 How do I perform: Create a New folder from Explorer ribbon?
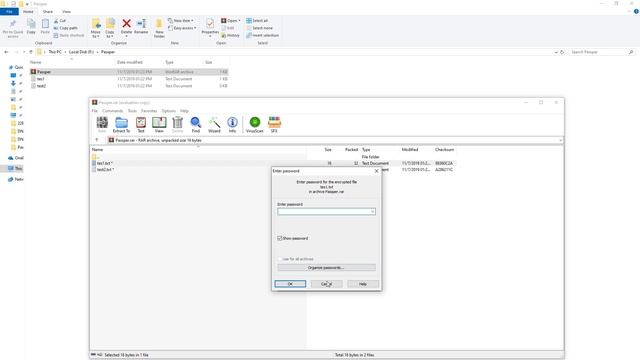pos(159,28)
